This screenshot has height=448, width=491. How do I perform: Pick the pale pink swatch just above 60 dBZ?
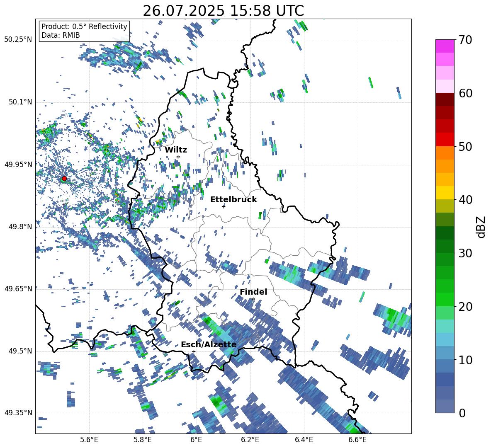445,86
